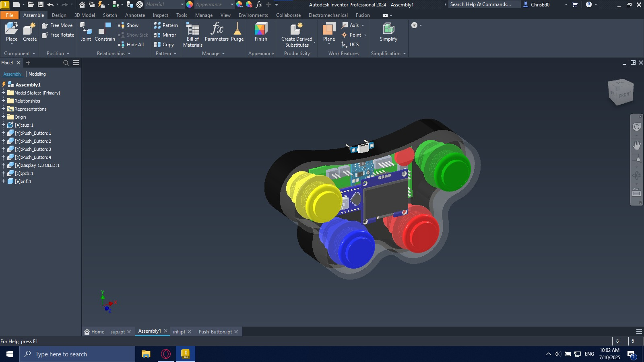The image size is (644, 362).
Task: Expand the Display 1.3 OLED:1 node
Action: pyautogui.click(x=3, y=165)
